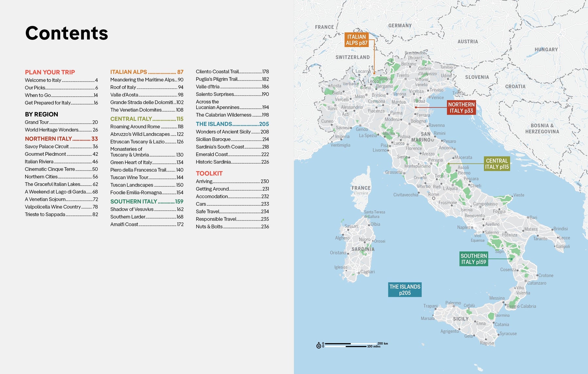Click the north compass icon by the scale bar
This screenshot has width=588, height=374.
318,346
